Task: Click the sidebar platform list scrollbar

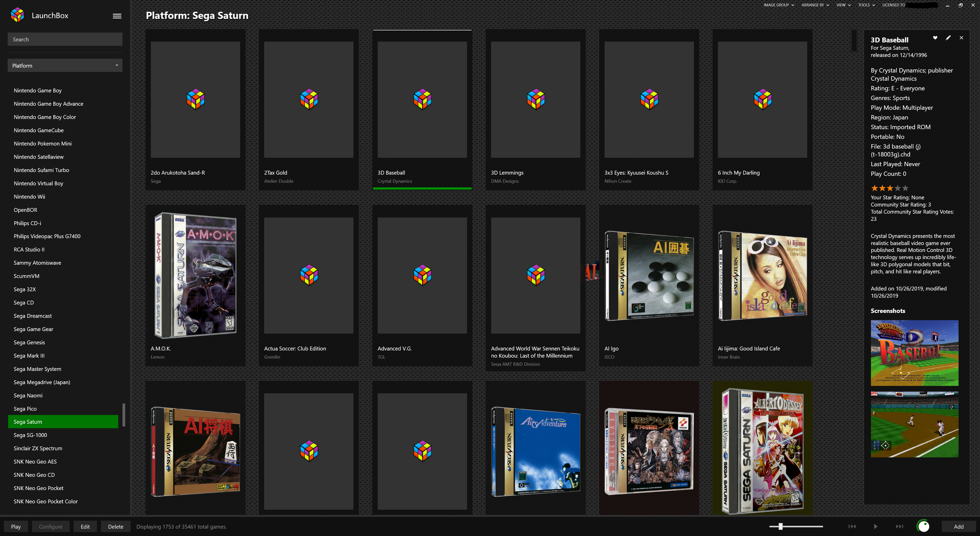Action: pyautogui.click(x=124, y=415)
